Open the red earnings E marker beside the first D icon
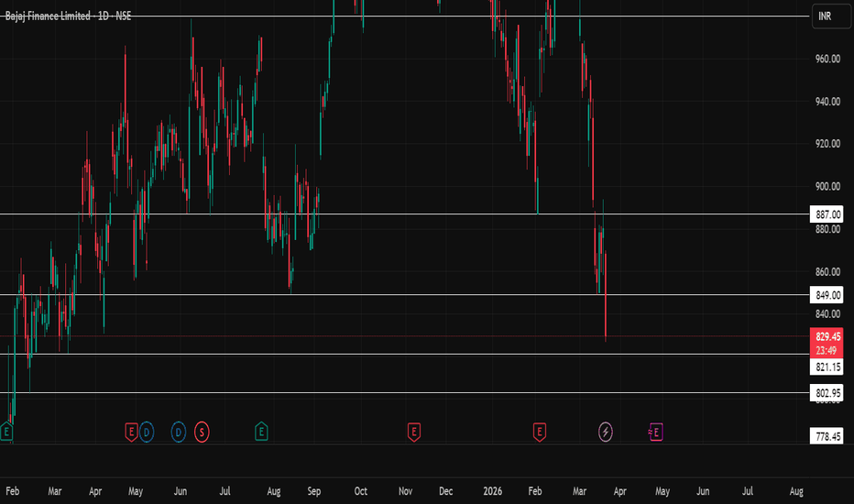The height and width of the screenshot is (504, 854). pyautogui.click(x=131, y=433)
